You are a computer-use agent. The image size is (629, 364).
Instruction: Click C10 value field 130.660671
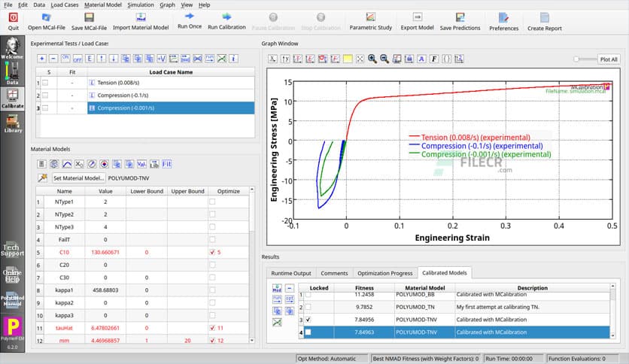pyautogui.click(x=105, y=252)
